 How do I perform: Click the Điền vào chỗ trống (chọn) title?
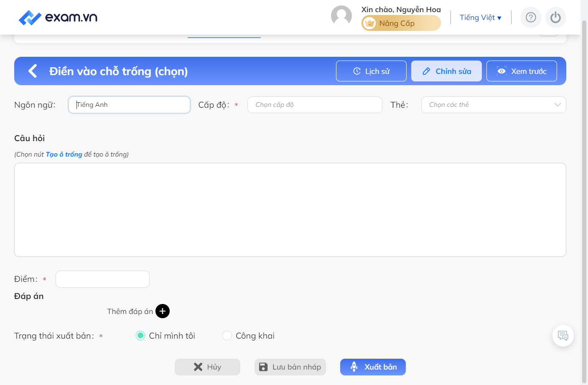click(x=118, y=71)
